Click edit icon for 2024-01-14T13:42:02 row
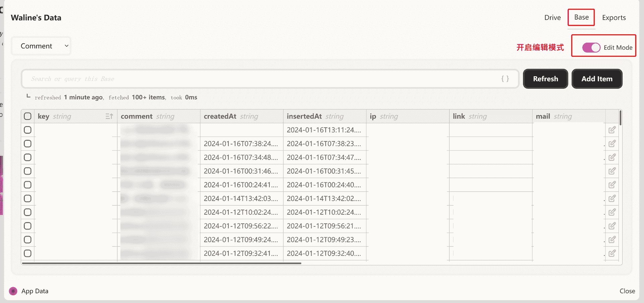This screenshot has width=644, height=303. coord(612,199)
